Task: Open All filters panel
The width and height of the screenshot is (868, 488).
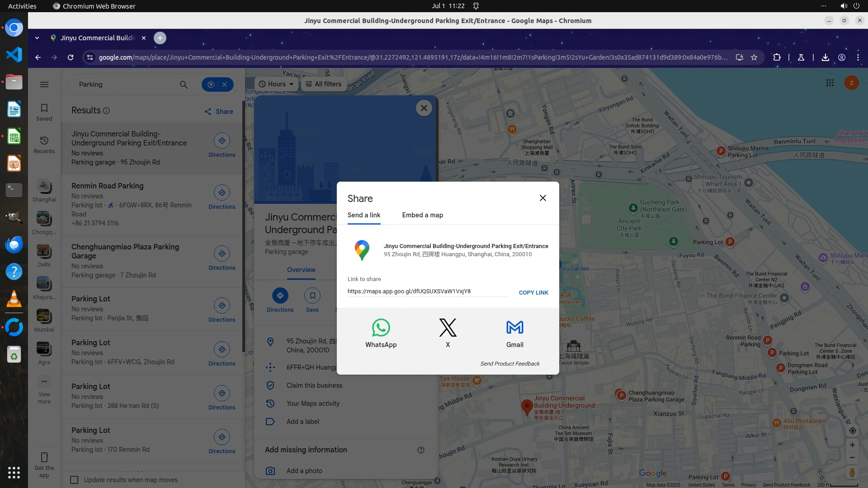Action: [324, 84]
